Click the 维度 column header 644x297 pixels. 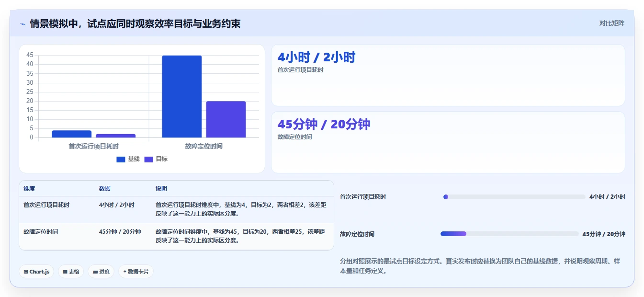point(29,189)
